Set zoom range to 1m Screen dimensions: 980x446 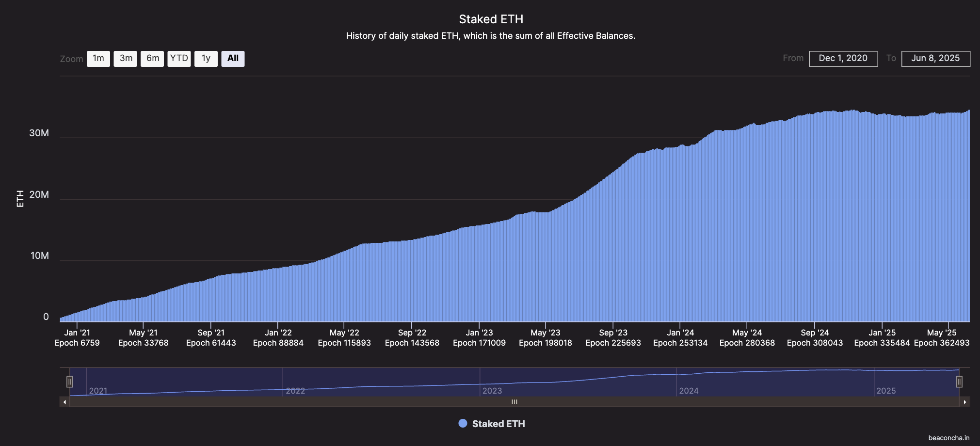(98, 59)
